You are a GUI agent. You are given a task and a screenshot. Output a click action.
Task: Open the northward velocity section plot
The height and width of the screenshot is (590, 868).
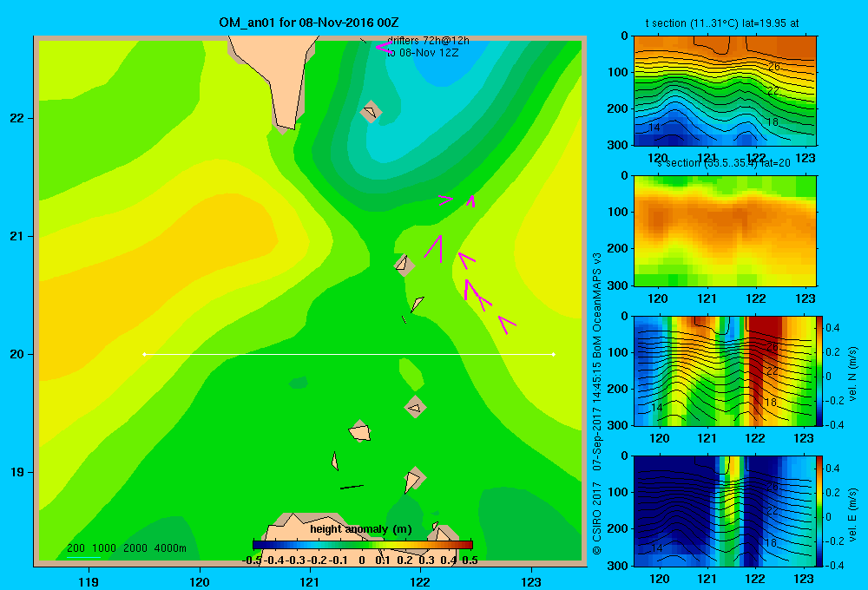tap(725, 370)
